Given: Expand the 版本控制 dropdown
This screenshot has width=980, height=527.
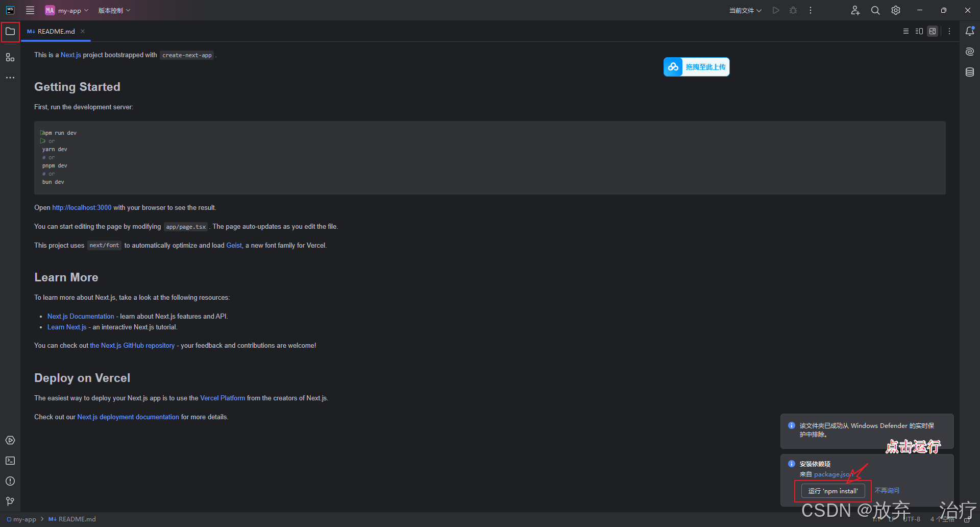Looking at the screenshot, I should coord(114,10).
